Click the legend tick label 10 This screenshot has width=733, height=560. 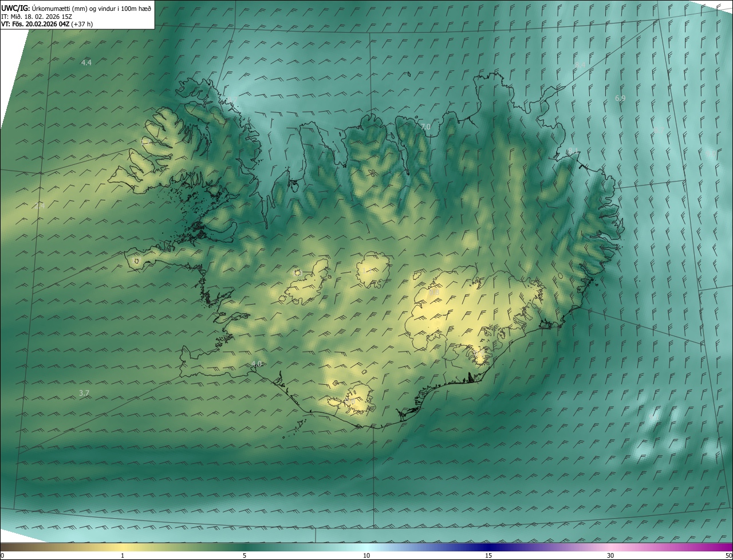366,556
